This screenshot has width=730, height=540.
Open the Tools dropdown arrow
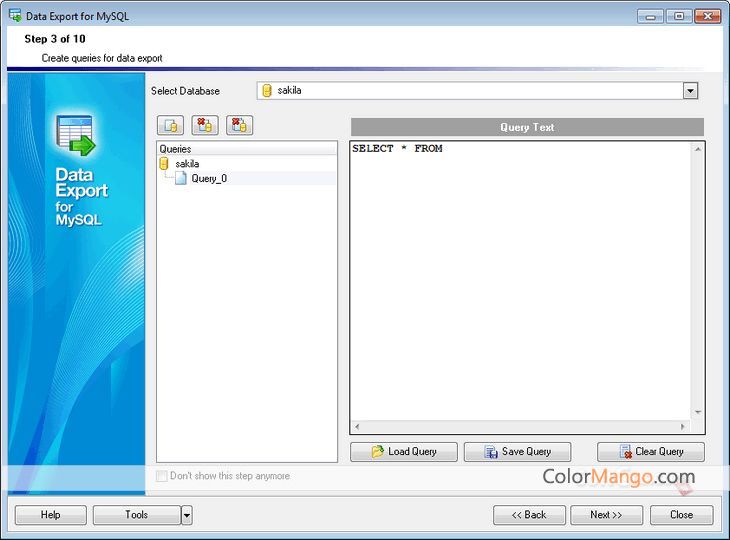[x=187, y=515]
